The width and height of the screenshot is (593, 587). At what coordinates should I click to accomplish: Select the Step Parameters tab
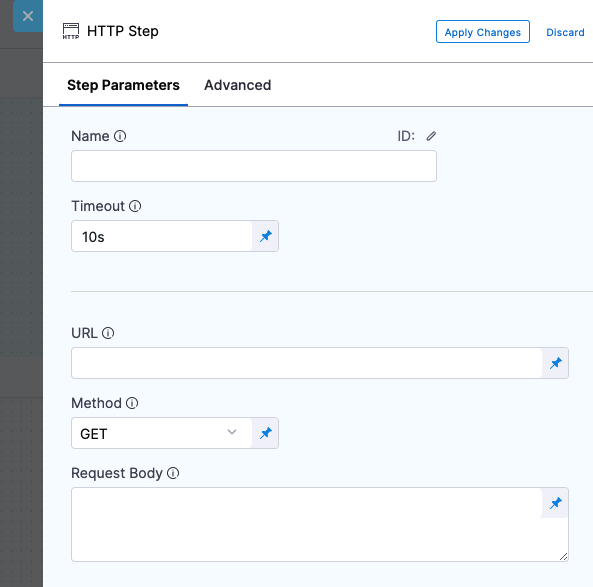(x=123, y=85)
